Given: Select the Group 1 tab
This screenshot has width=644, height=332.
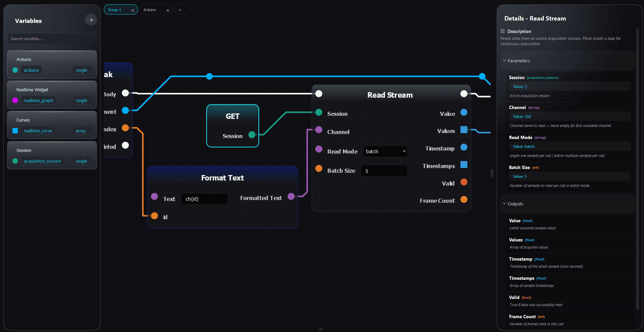Looking at the screenshot, I should click(116, 9).
